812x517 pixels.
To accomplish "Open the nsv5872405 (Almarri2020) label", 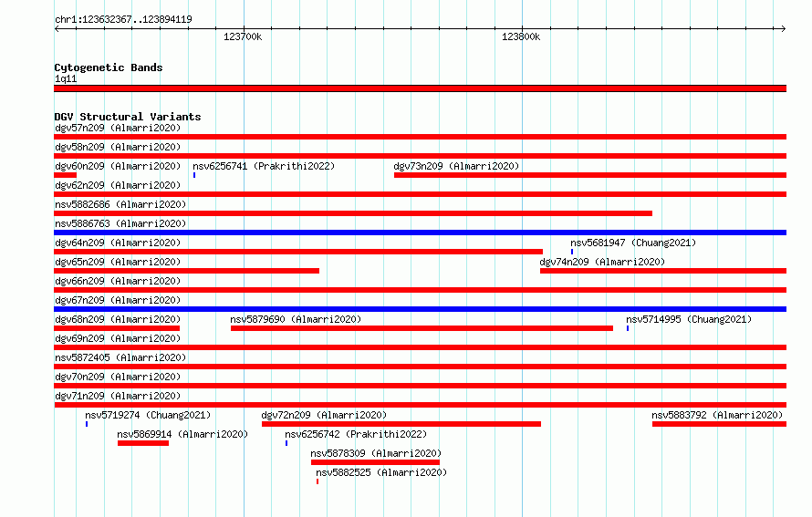I will pyautogui.click(x=120, y=357).
